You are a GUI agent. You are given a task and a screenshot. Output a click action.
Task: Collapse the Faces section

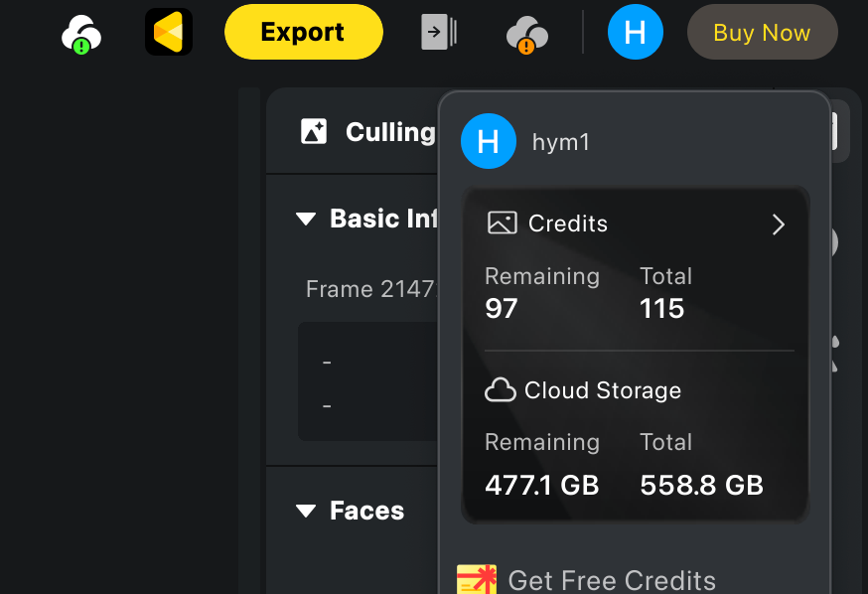[x=306, y=511]
